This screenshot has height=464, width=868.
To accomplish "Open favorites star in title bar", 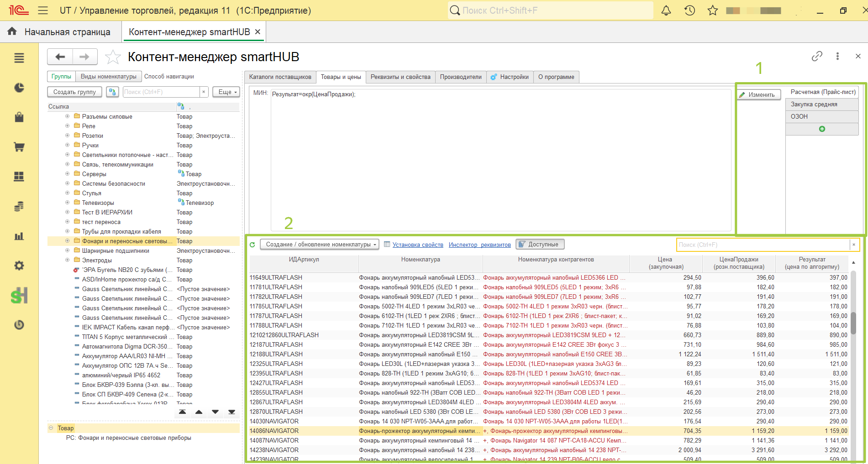I will click(x=713, y=10).
